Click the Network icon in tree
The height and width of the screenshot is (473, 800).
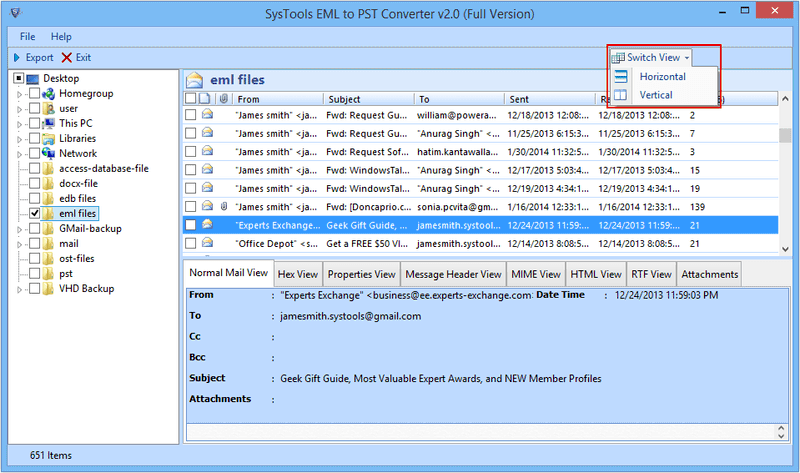[48, 153]
